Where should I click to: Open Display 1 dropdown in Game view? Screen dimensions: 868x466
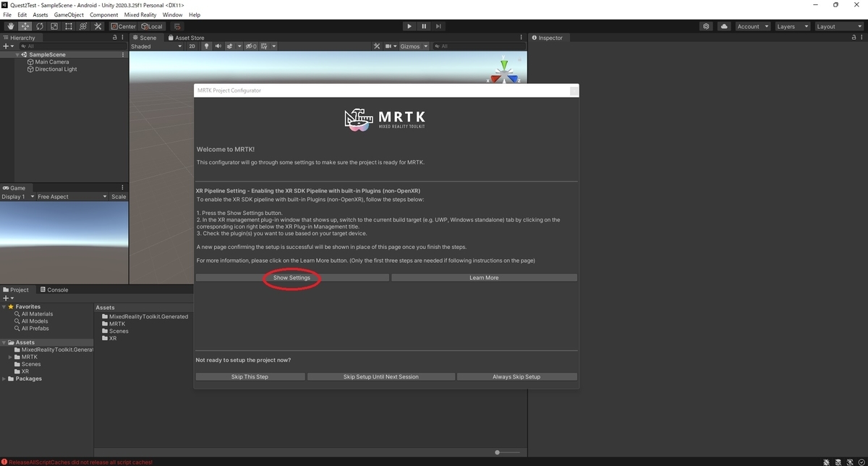pyautogui.click(x=17, y=197)
